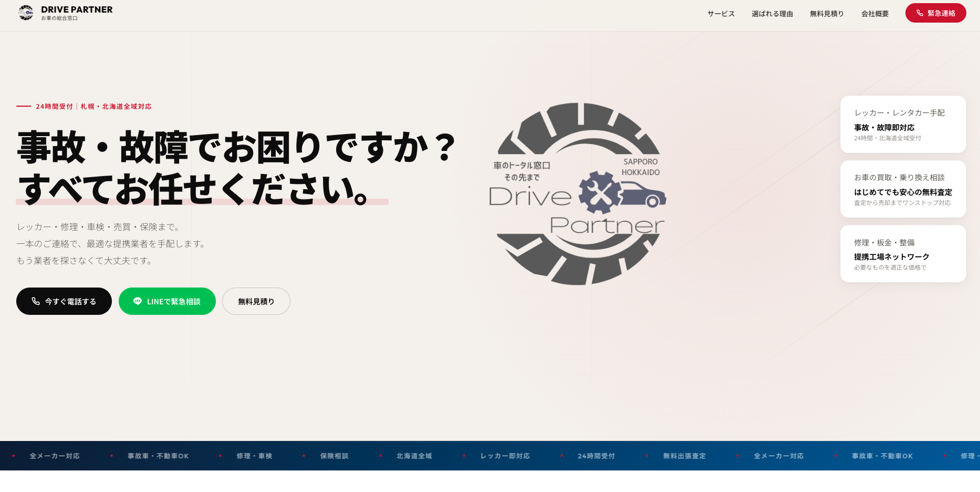Click the outlined 無料見積り button
The image size is (980, 492).
pyautogui.click(x=256, y=301)
